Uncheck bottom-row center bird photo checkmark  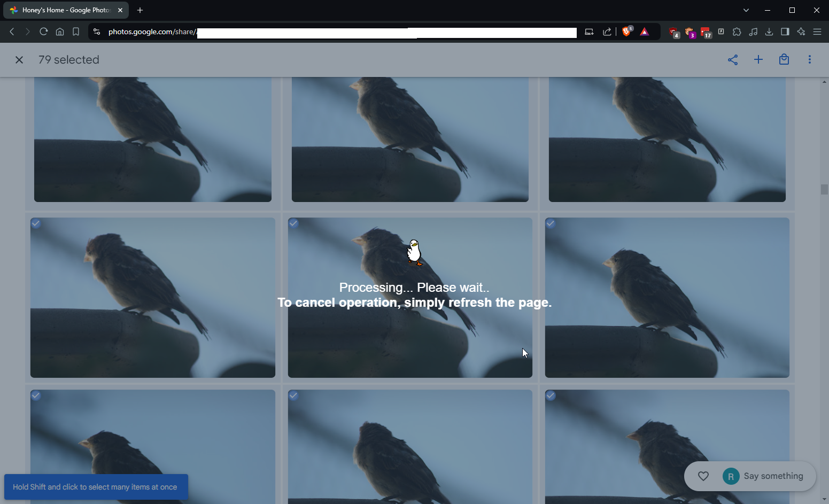pos(293,396)
